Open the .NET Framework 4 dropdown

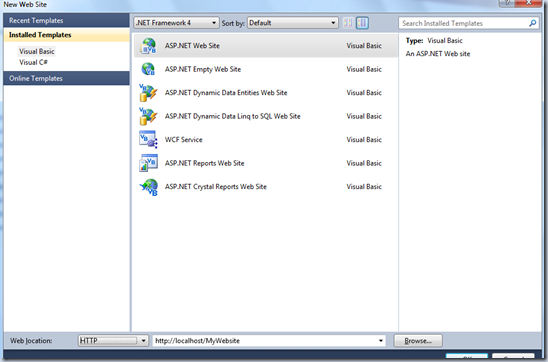pyautogui.click(x=176, y=23)
